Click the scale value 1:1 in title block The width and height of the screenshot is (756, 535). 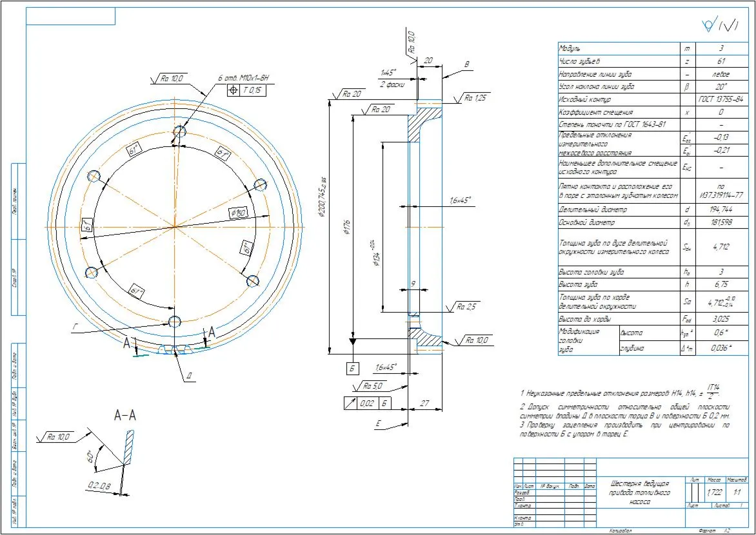click(736, 493)
